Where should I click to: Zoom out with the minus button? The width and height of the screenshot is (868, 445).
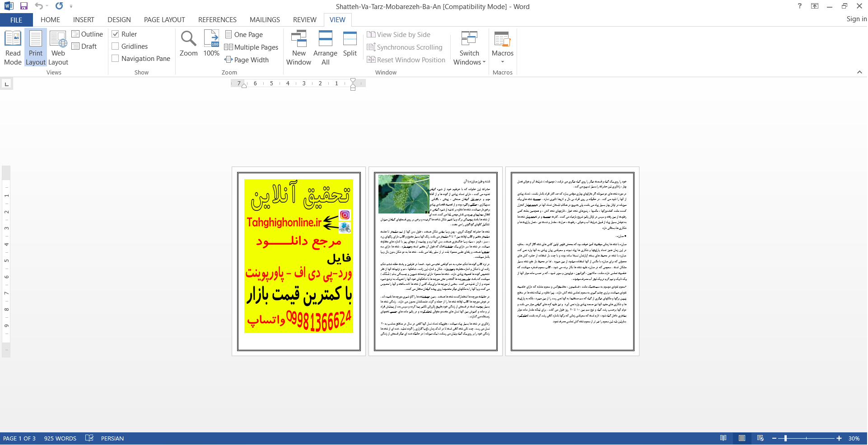pyautogui.click(x=774, y=438)
